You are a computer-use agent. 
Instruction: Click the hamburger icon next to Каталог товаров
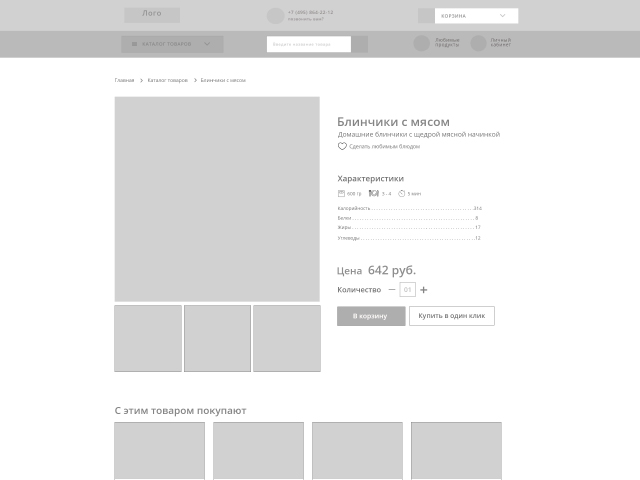pos(134,44)
